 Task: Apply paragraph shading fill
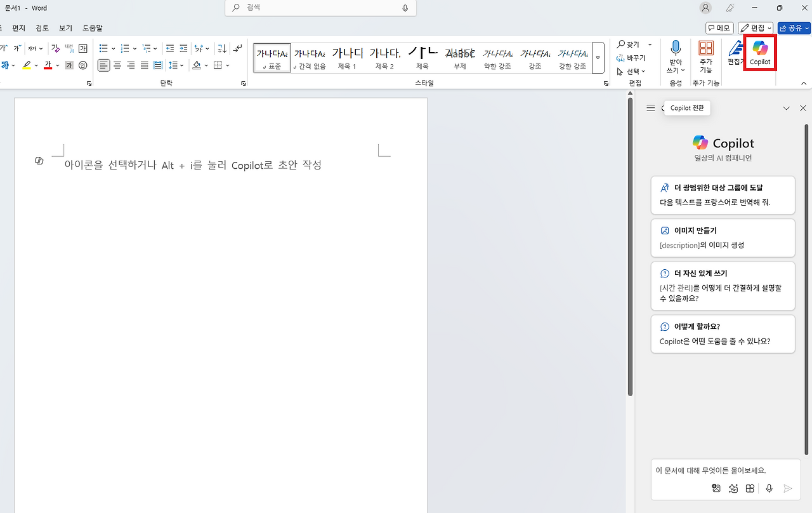(196, 65)
